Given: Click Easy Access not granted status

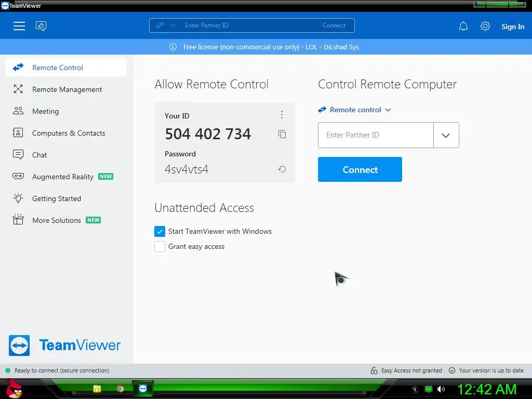Looking at the screenshot, I should coord(411,370).
